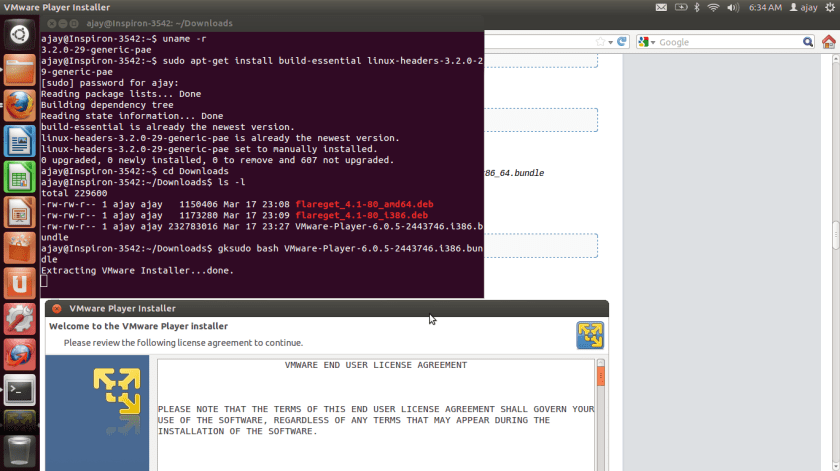
Task: Select flareget_4.1-80_i386.deb in the terminal listing
Action: coord(362,215)
